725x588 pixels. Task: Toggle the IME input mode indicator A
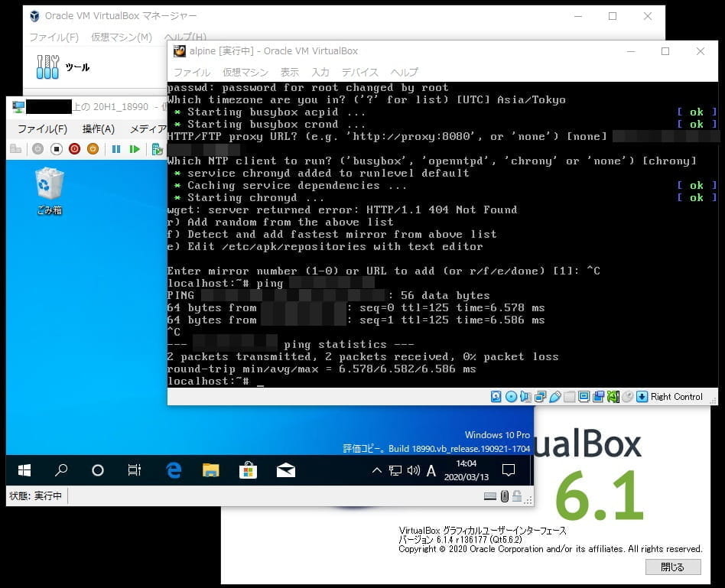pyautogui.click(x=431, y=470)
